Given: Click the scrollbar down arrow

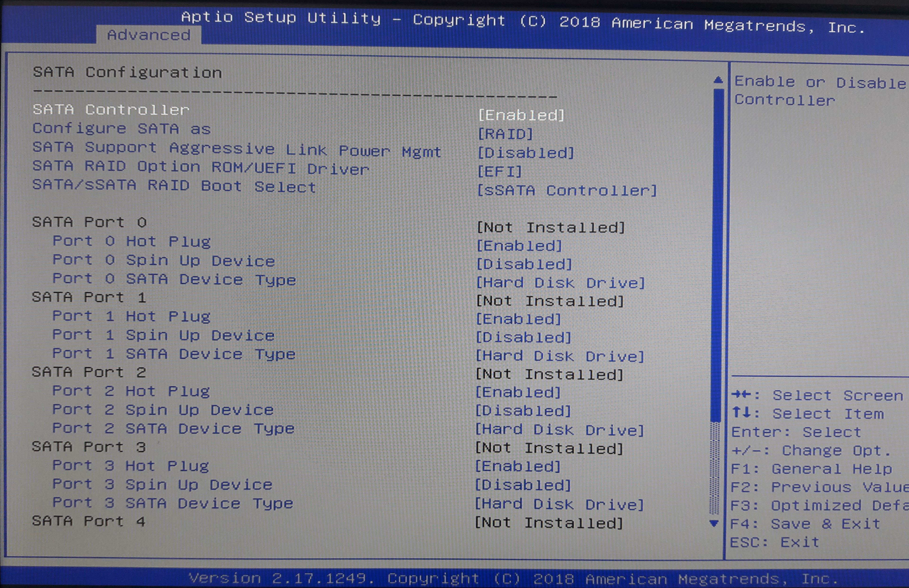Looking at the screenshot, I should tap(714, 523).
